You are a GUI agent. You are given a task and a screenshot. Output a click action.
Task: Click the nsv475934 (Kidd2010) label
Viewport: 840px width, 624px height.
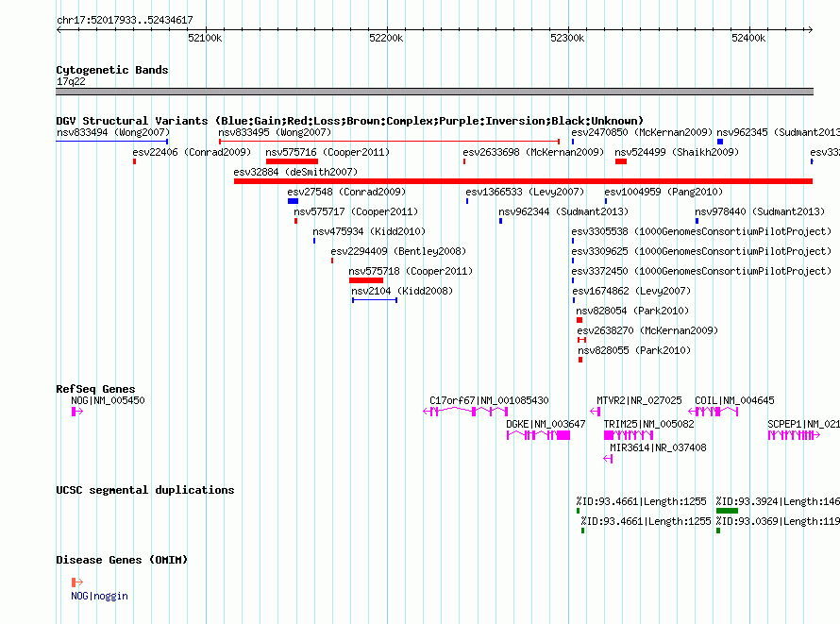tap(369, 231)
